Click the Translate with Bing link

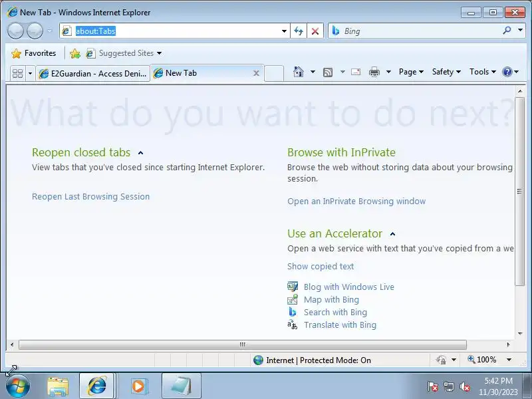pyautogui.click(x=340, y=325)
